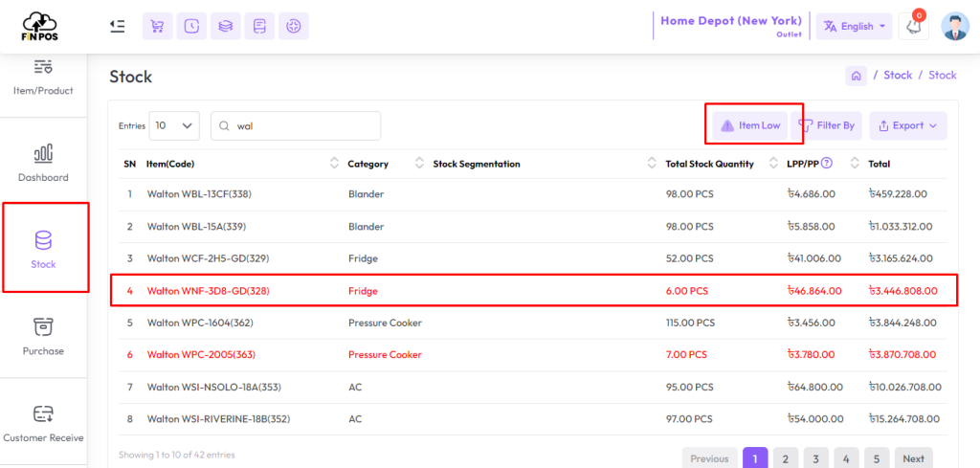
Task: Select Walton WPC-1604(362) item
Action: pos(200,323)
